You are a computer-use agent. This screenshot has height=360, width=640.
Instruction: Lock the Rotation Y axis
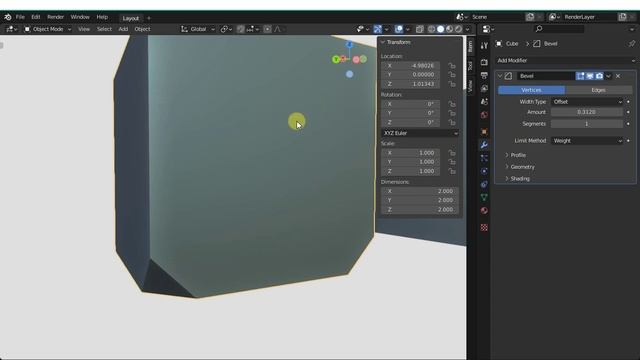[452, 113]
